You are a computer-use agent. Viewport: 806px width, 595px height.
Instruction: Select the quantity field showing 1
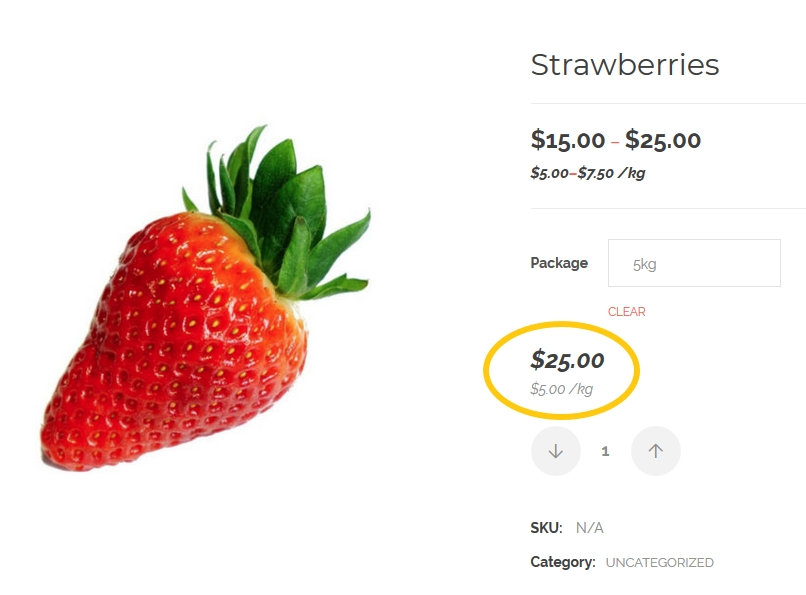[606, 451]
